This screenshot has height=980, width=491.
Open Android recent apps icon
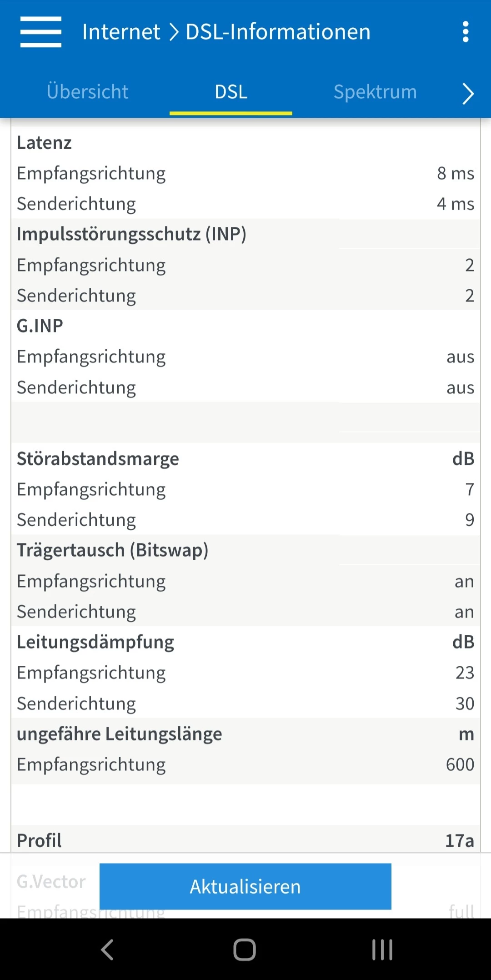(x=382, y=950)
